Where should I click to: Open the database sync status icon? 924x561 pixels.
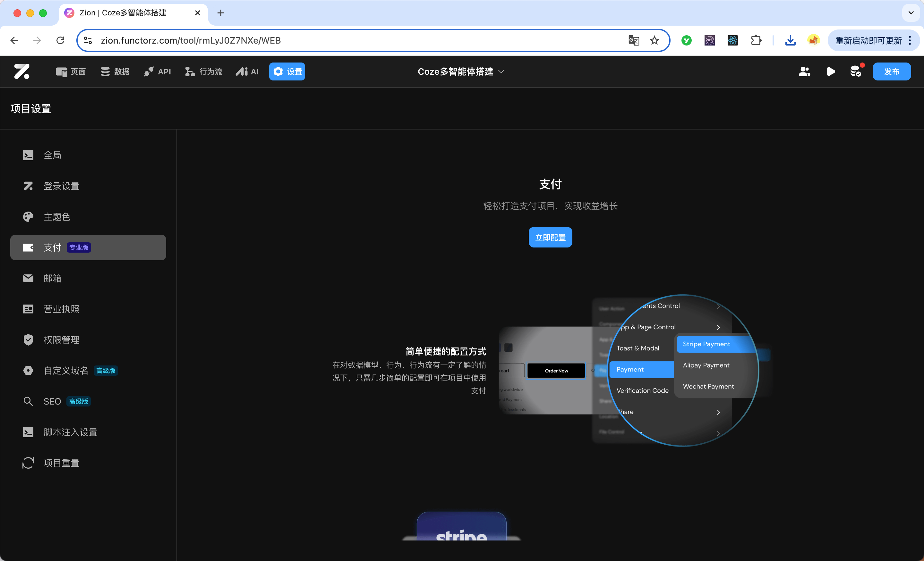coord(856,71)
